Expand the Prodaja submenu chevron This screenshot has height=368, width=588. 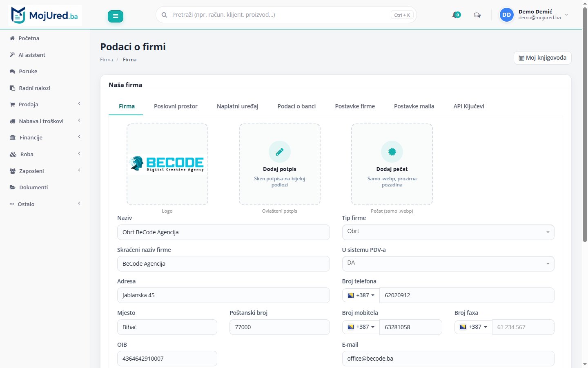79,104
